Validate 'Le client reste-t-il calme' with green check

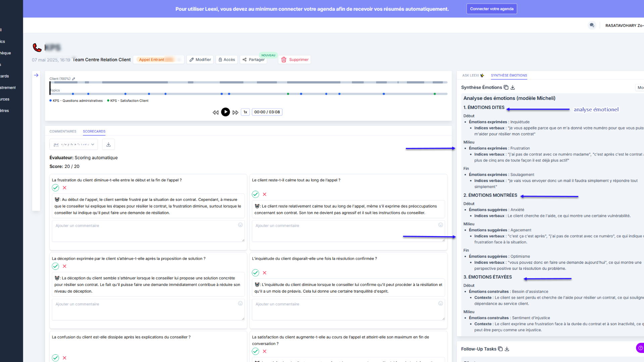point(255,194)
